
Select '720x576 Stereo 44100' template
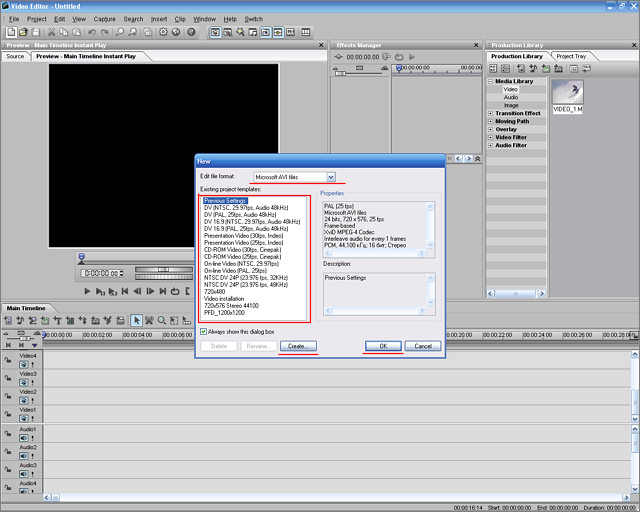point(231,306)
